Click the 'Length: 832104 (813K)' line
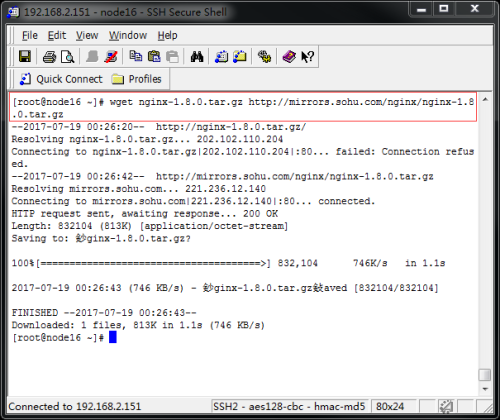 click(150, 226)
